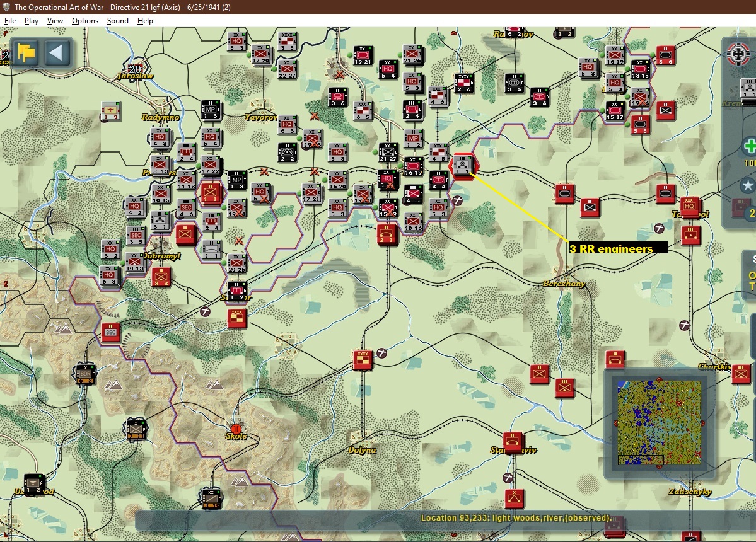The image size is (756, 542).
Task: Select the black infantry division 21 27
Action: pyautogui.click(x=388, y=153)
